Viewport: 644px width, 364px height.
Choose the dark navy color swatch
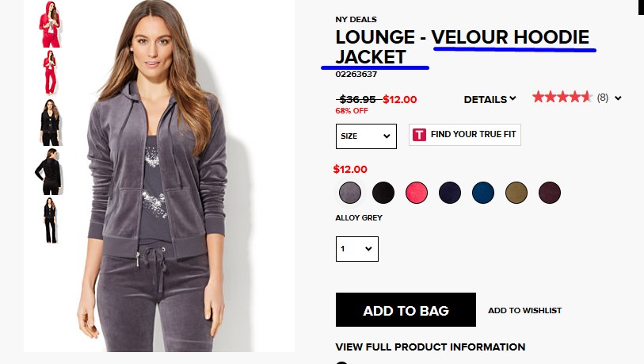[x=450, y=193]
